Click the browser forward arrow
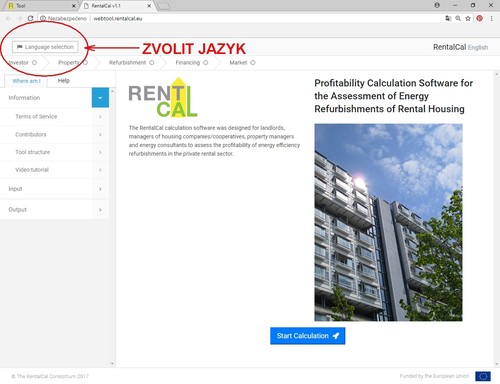The width and height of the screenshot is (500, 384). click(x=19, y=18)
